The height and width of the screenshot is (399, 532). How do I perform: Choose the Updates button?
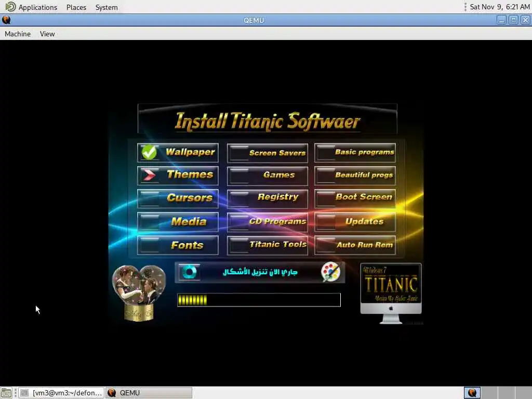pos(355,221)
